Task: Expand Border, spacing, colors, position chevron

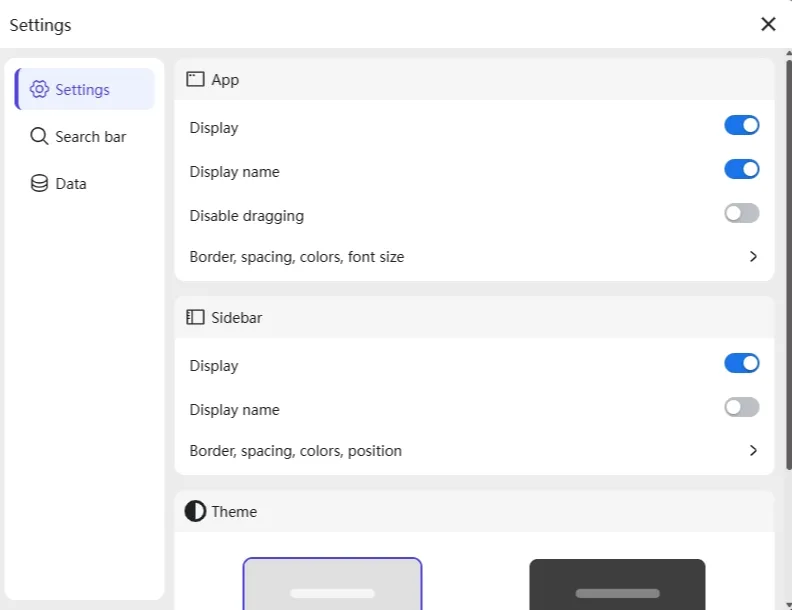Action: coord(753,450)
